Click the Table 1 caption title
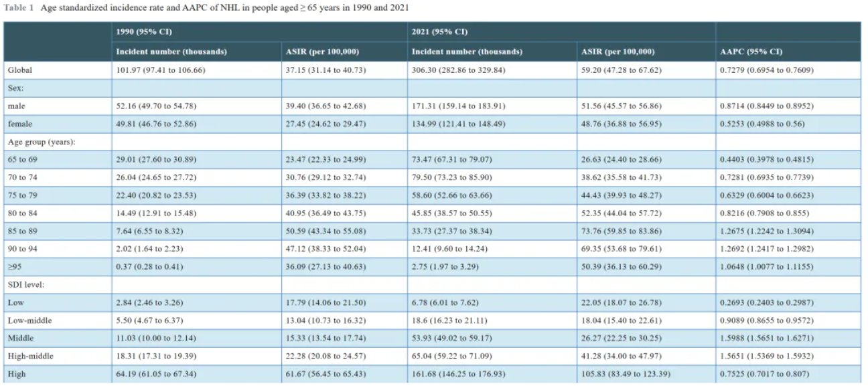 206,8
